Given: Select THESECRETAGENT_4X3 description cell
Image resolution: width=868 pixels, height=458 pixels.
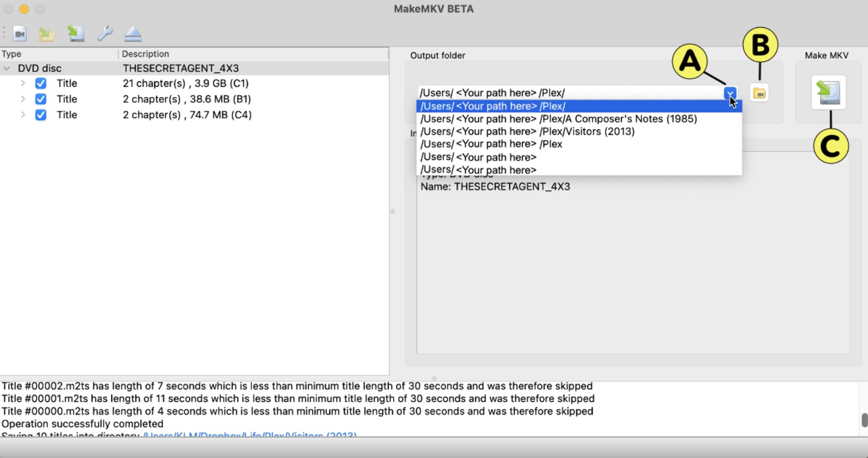Looking at the screenshot, I should click(x=180, y=68).
